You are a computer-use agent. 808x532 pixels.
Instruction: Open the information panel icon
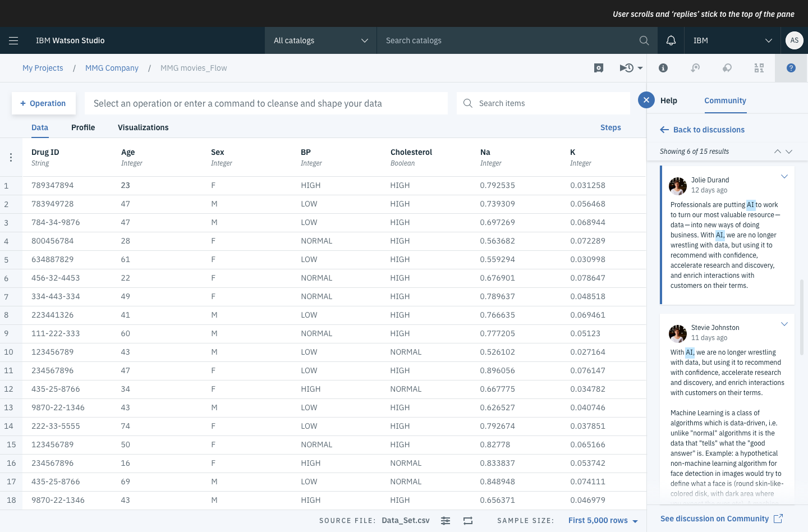(x=663, y=68)
